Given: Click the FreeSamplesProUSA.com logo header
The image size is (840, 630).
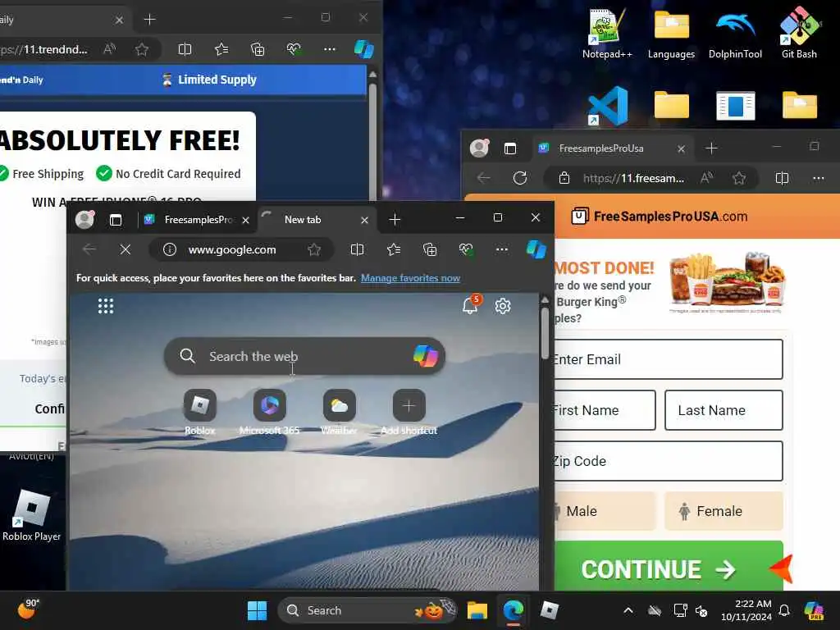Looking at the screenshot, I should point(660,217).
